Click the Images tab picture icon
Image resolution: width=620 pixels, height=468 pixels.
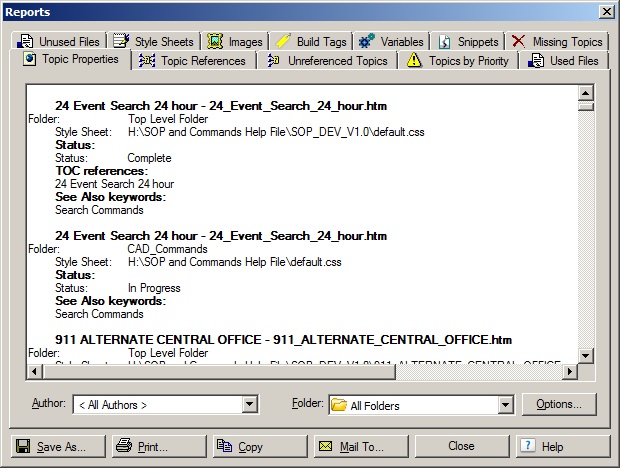click(215, 41)
